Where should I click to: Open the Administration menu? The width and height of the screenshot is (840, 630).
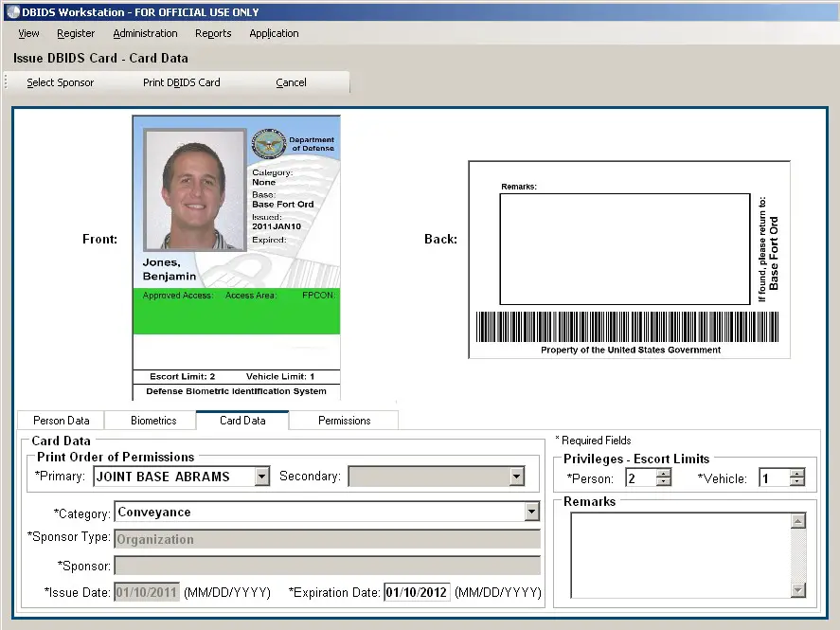tap(145, 33)
